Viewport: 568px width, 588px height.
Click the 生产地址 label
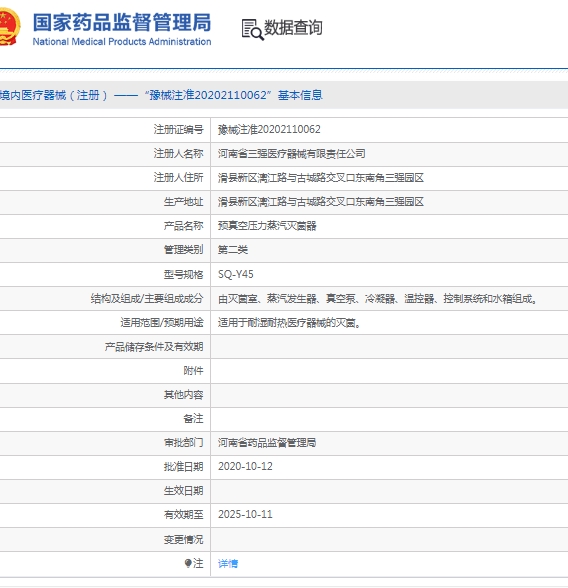click(183, 202)
